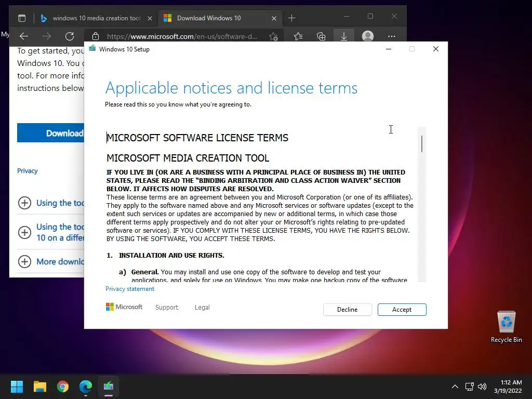The image size is (532, 399).
Task: Open Edge Collections
Action: pos(321,36)
